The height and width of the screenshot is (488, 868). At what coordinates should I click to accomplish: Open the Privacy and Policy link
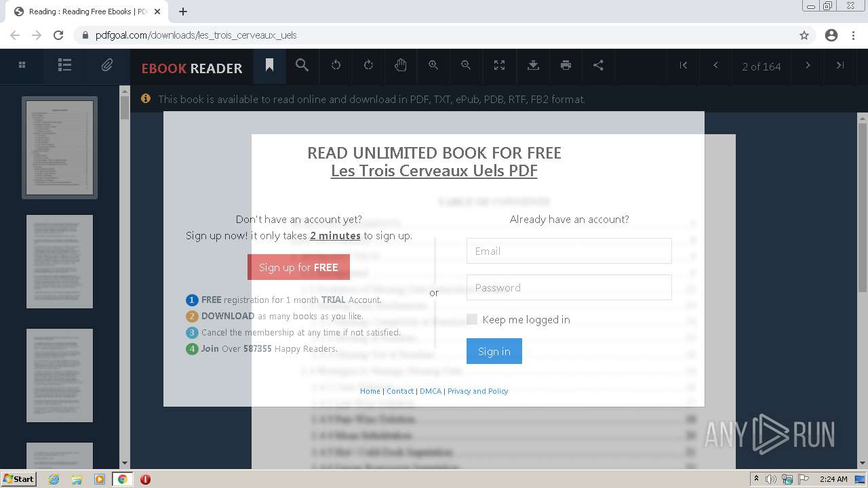click(477, 391)
